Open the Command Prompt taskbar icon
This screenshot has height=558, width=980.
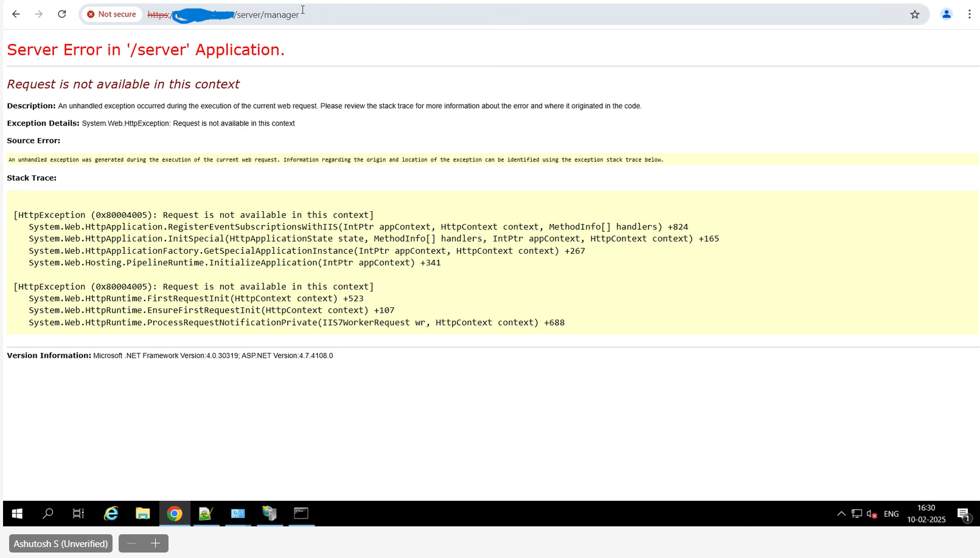[301, 514]
